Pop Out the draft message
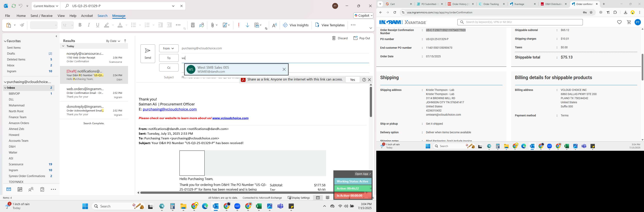Viewport: 644px width, 212px height. pyautogui.click(x=362, y=38)
